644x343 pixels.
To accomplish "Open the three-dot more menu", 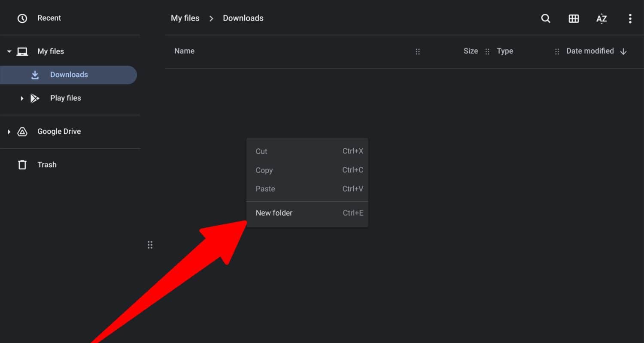I will pos(630,18).
